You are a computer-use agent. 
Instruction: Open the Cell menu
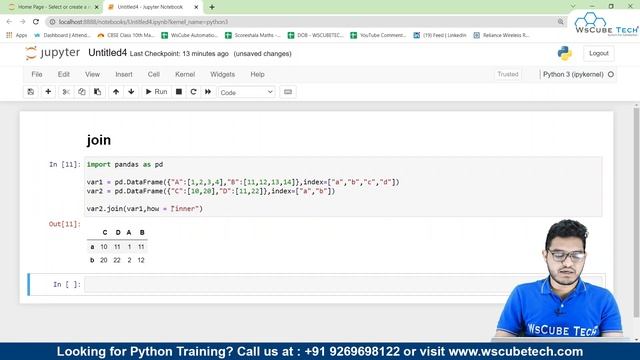(153, 74)
